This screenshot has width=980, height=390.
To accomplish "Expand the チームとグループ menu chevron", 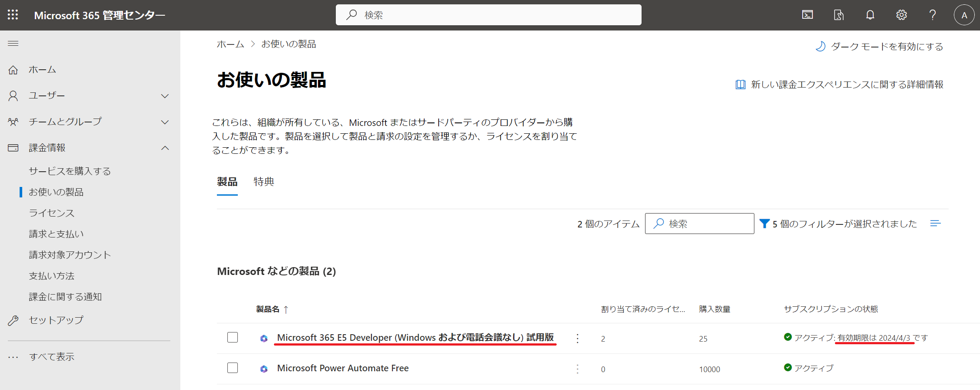I will (x=165, y=122).
